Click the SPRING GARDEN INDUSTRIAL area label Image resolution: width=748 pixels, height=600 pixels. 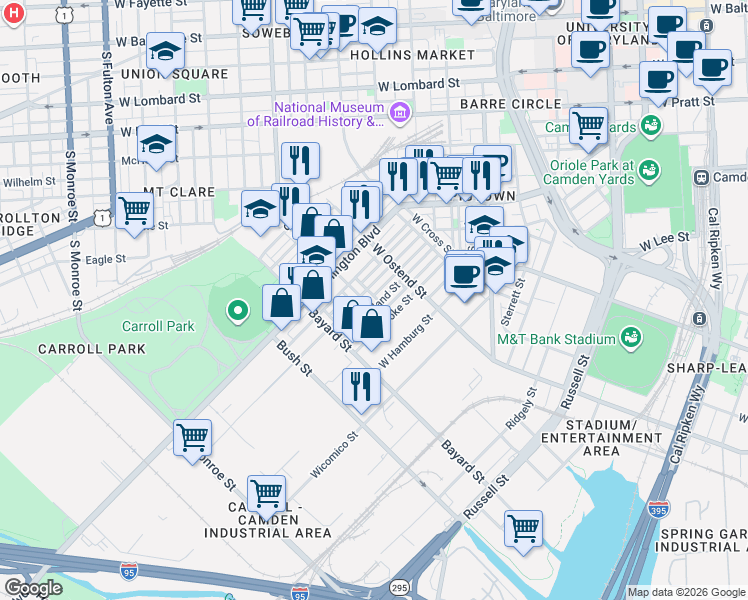point(701,540)
